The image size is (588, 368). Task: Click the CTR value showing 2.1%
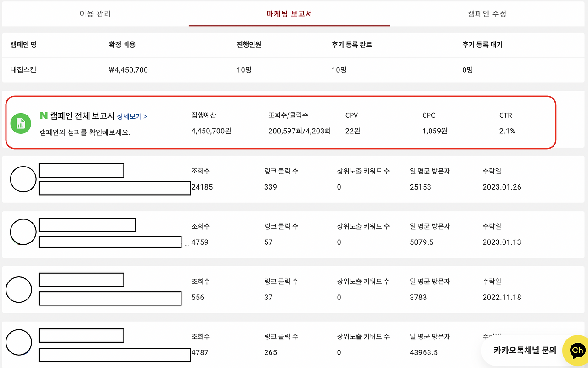[507, 131]
